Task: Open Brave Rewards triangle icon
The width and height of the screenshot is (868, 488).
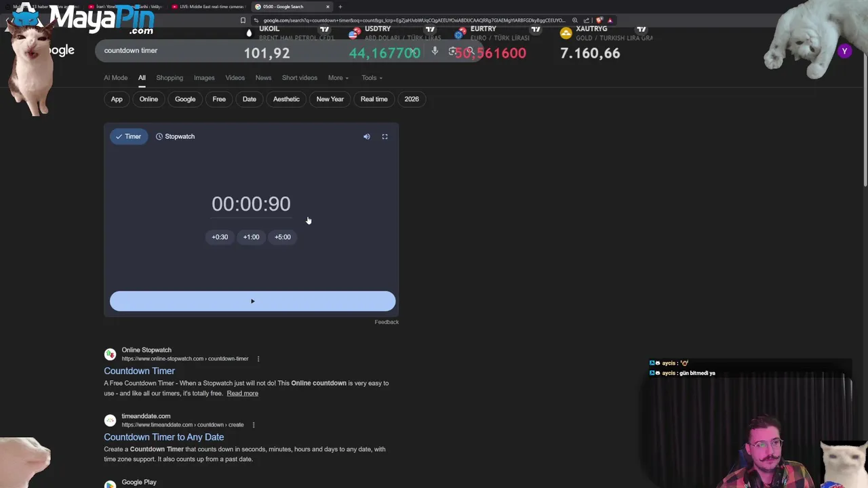Action: [x=610, y=20]
